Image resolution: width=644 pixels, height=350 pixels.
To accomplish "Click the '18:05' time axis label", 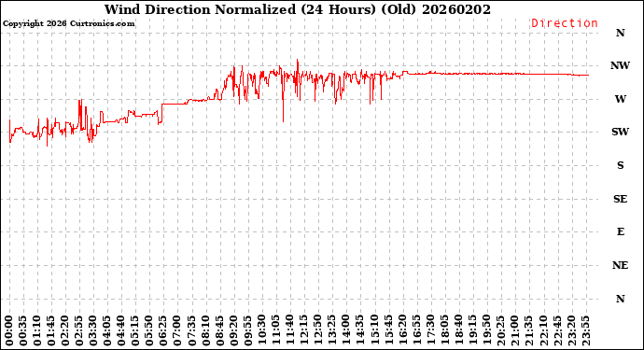I will point(445,331).
